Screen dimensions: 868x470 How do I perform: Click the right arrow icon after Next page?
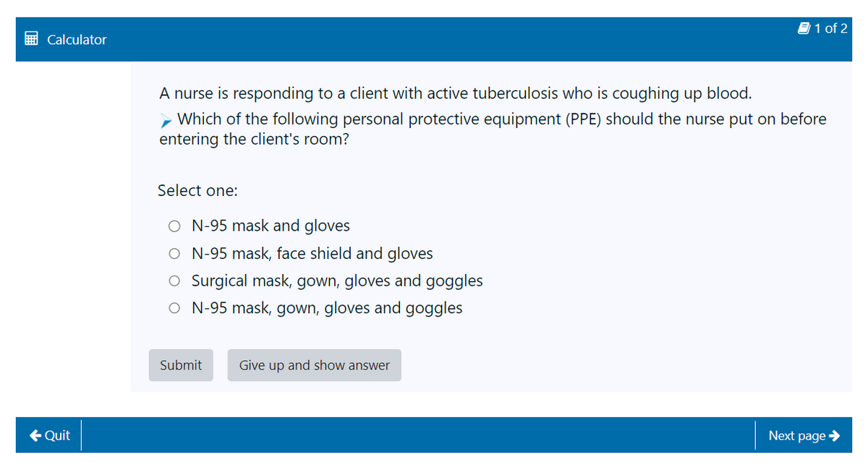pos(834,435)
